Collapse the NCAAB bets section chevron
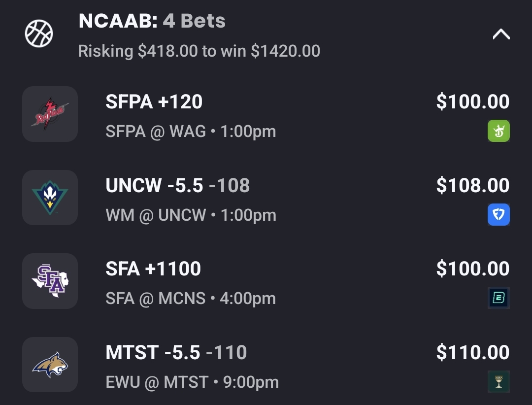The width and height of the screenshot is (532, 405). (501, 34)
